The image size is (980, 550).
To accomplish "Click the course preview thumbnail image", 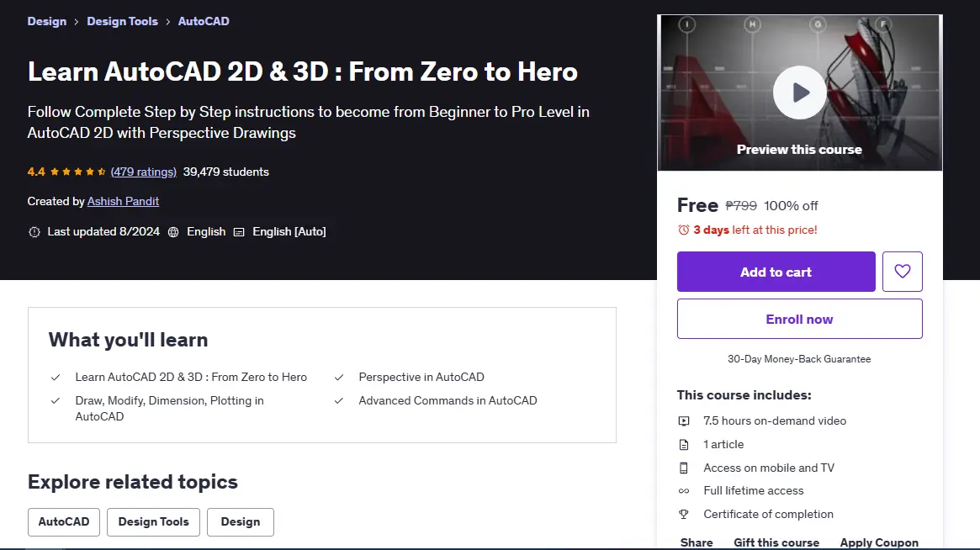I will [x=799, y=93].
